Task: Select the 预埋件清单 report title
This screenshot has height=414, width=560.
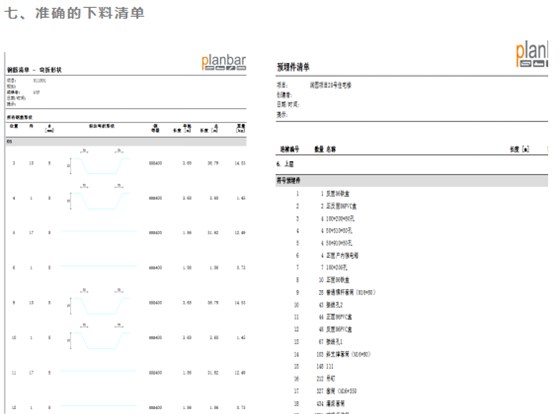Action: [293, 67]
